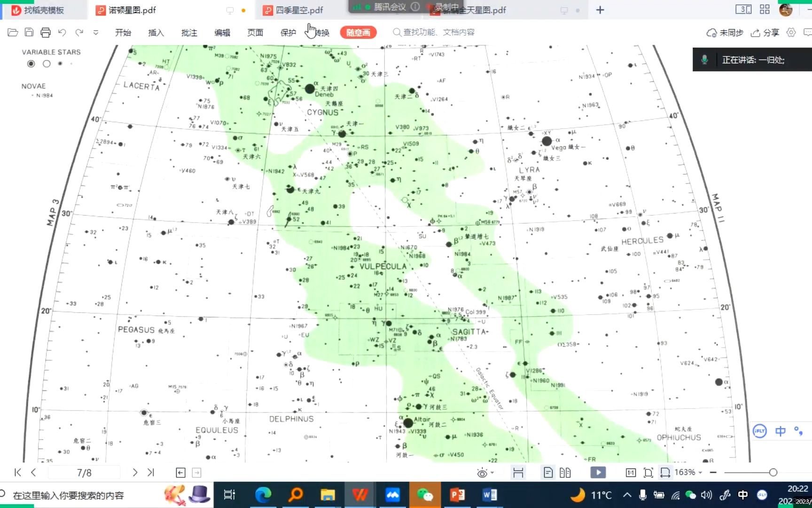Expand eye protection mode dropdown arrow
Screen dimensions: 812x508
(x=492, y=473)
